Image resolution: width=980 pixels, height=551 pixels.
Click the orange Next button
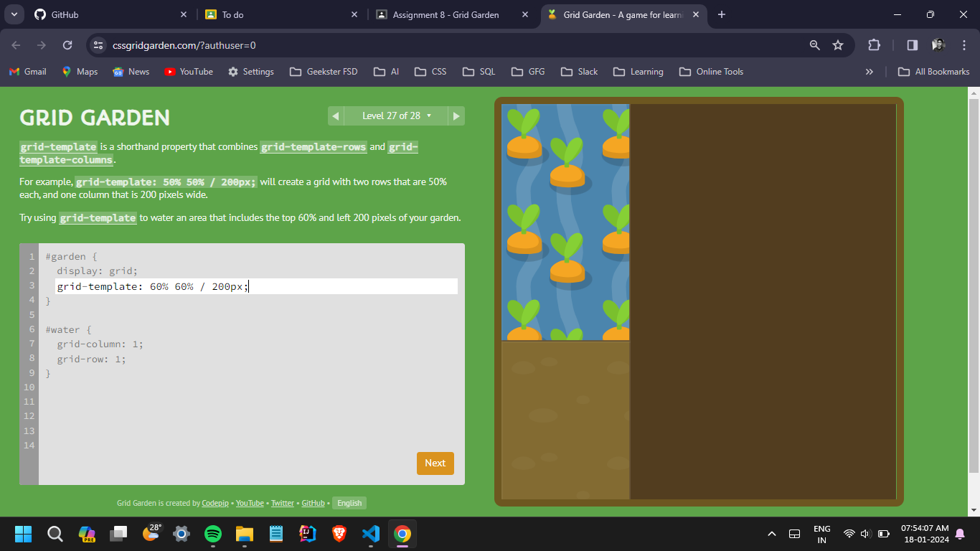pyautogui.click(x=435, y=463)
